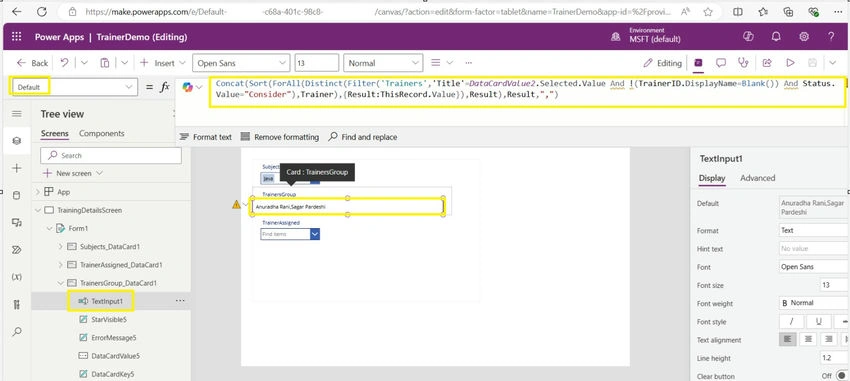Viewport: 850px width, 381px height.
Task: Click the Tree view Search field
Action: pyautogui.click(x=111, y=156)
